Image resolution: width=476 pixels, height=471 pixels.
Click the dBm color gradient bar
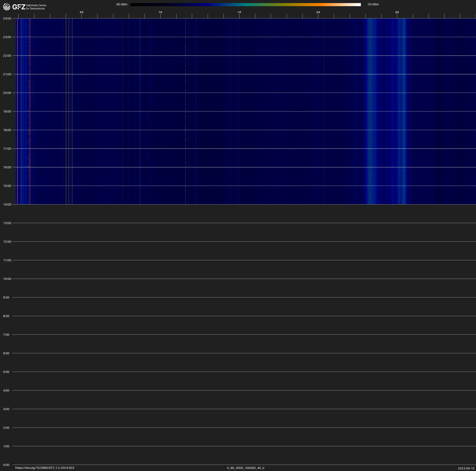245,4
